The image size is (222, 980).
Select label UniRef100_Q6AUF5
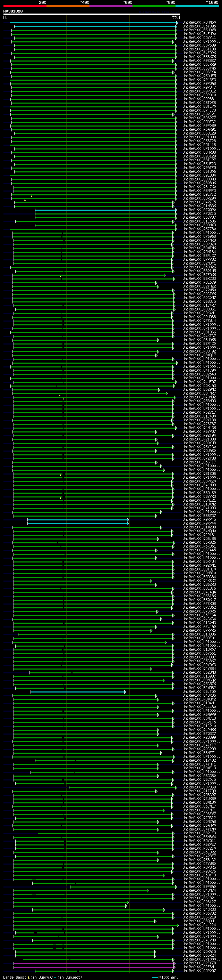[x=199, y=76]
